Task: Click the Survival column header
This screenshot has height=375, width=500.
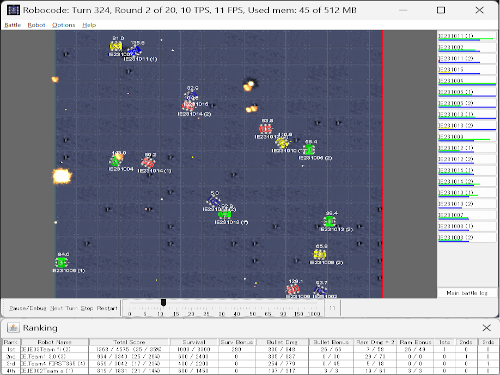Action: click(x=194, y=342)
